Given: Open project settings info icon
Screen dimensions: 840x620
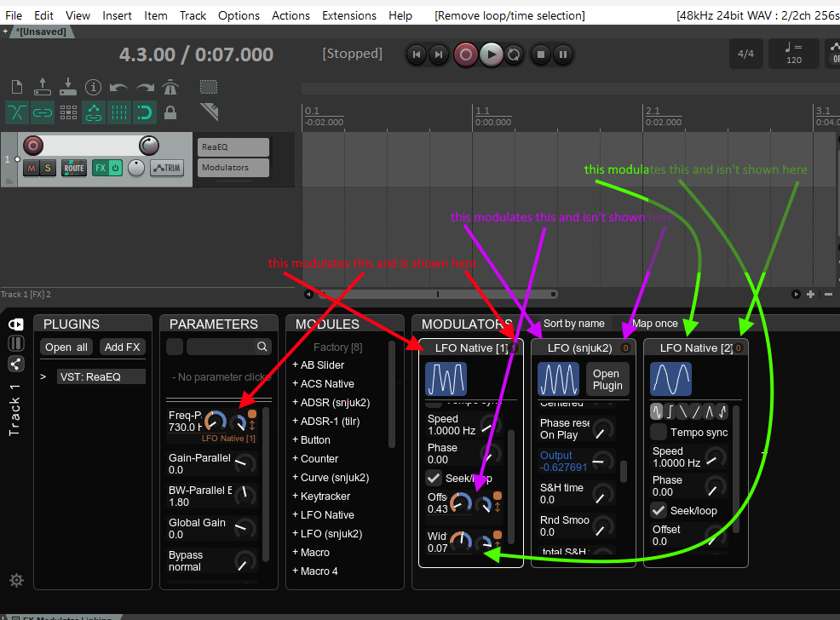Looking at the screenshot, I should coord(93,87).
